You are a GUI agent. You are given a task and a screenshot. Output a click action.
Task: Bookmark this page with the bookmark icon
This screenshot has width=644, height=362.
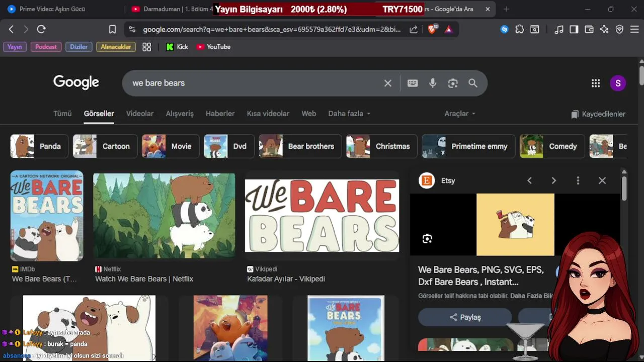tap(112, 30)
